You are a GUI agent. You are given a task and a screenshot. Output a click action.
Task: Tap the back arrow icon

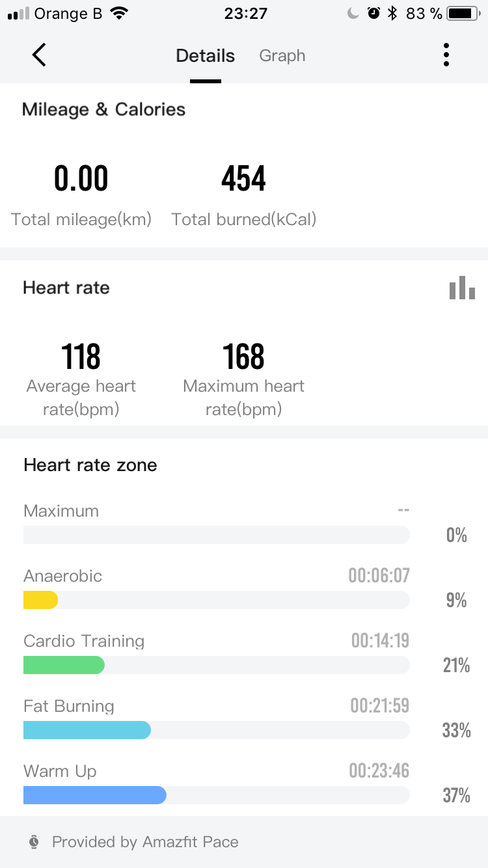pyautogui.click(x=39, y=55)
